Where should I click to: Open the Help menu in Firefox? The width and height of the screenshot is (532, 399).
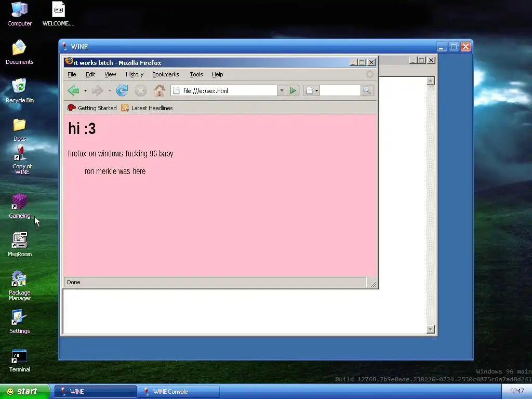click(218, 74)
